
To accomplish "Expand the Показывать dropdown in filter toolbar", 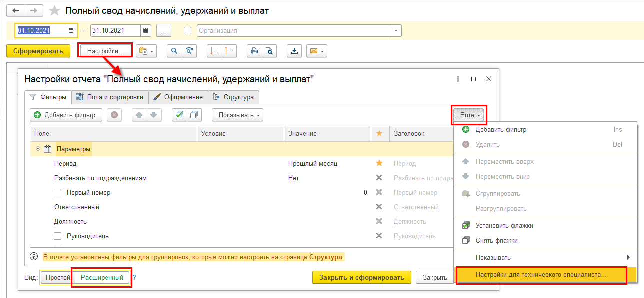I will coord(237,115).
